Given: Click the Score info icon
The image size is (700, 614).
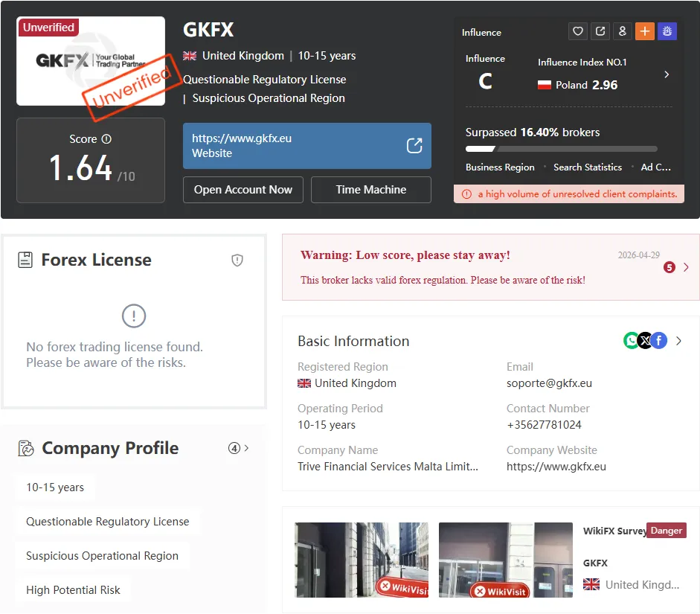Looking at the screenshot, I should tap(106, 139).
